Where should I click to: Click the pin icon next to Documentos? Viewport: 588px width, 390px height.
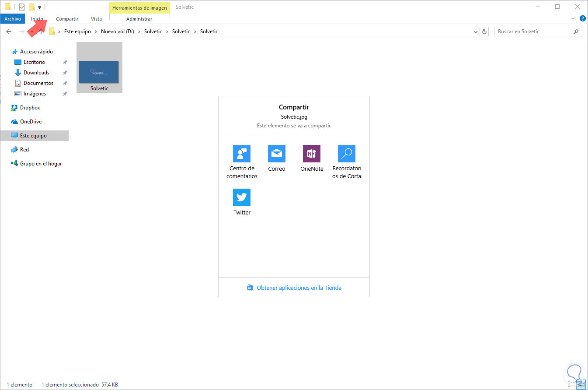pos(65,83)
